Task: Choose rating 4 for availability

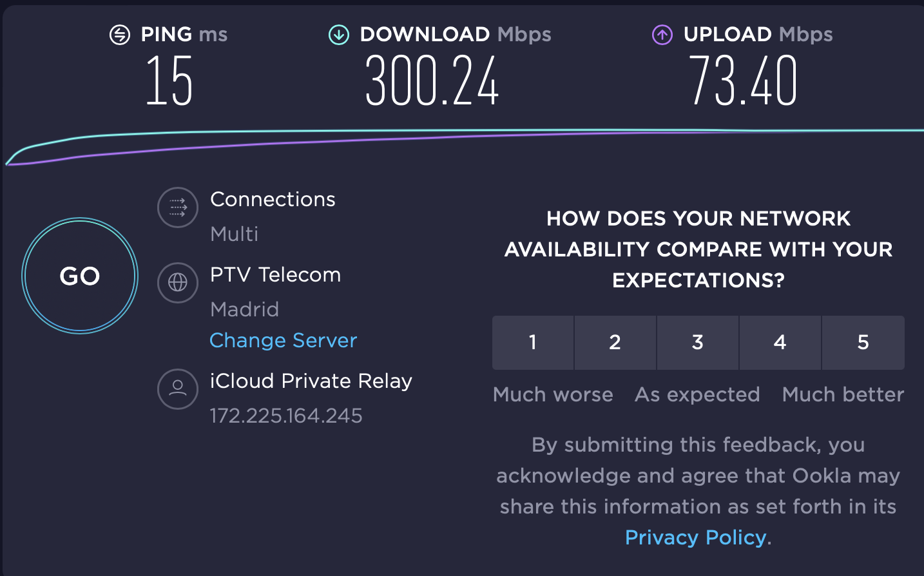Action: pyautogui.click(x=780, y=343)
